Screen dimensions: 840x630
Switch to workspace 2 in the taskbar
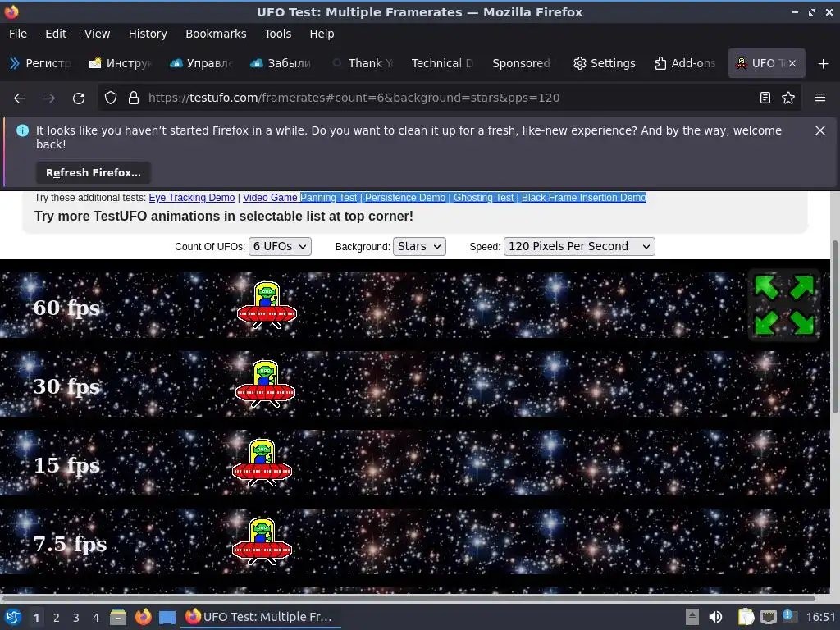[57, 618]
